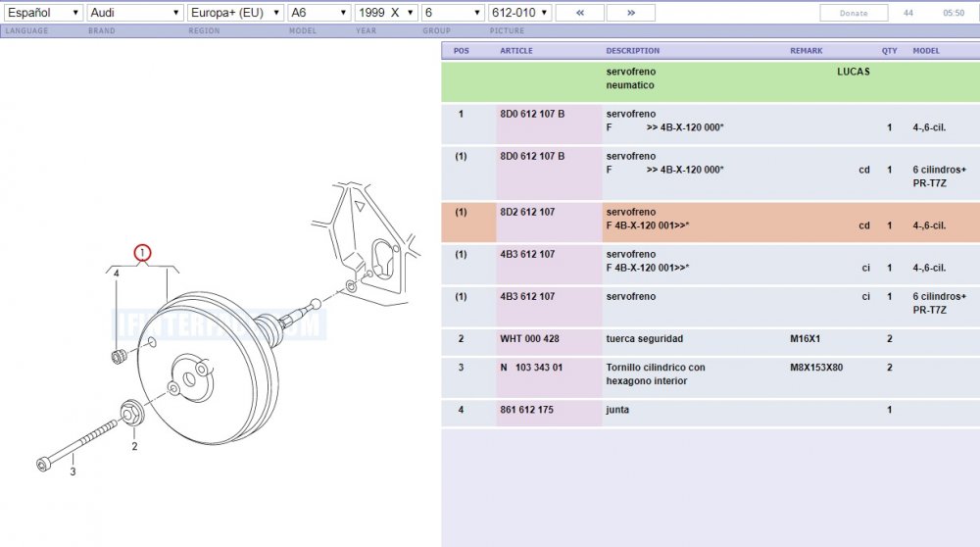
Task: Open the Picture dropdown showing 612-010
Action: [x=519, y=13]
